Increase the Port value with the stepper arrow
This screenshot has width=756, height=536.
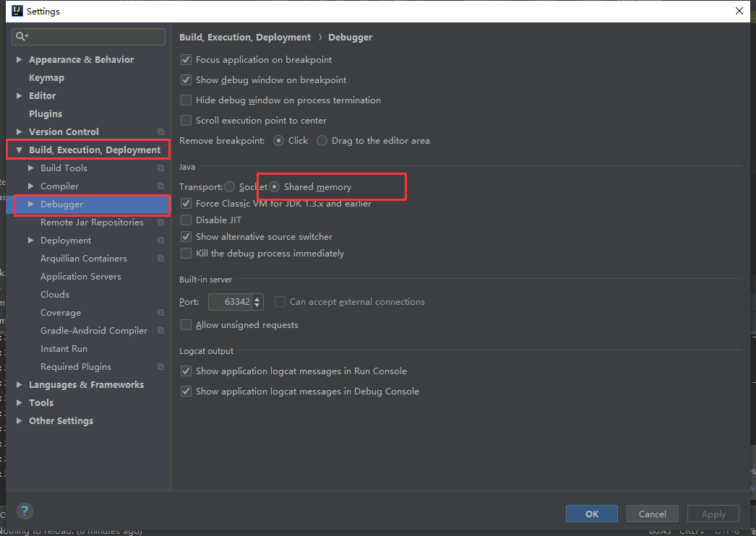(256, 298)
